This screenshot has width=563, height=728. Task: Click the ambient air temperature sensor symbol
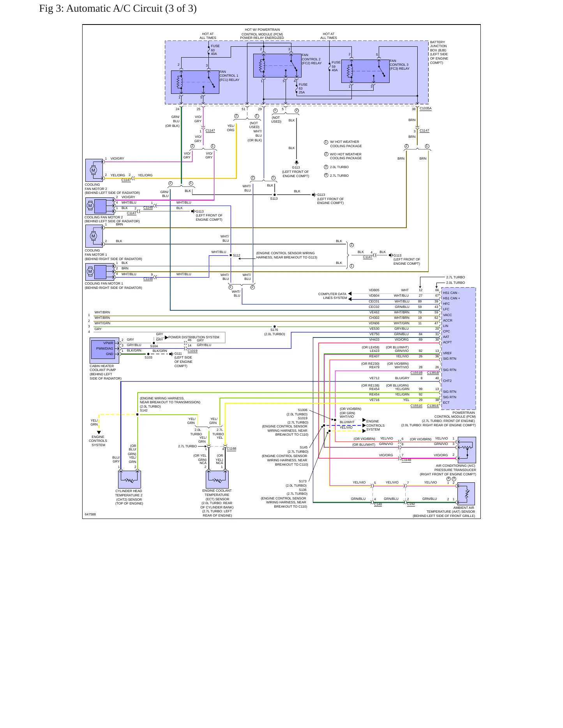point(466,494)
